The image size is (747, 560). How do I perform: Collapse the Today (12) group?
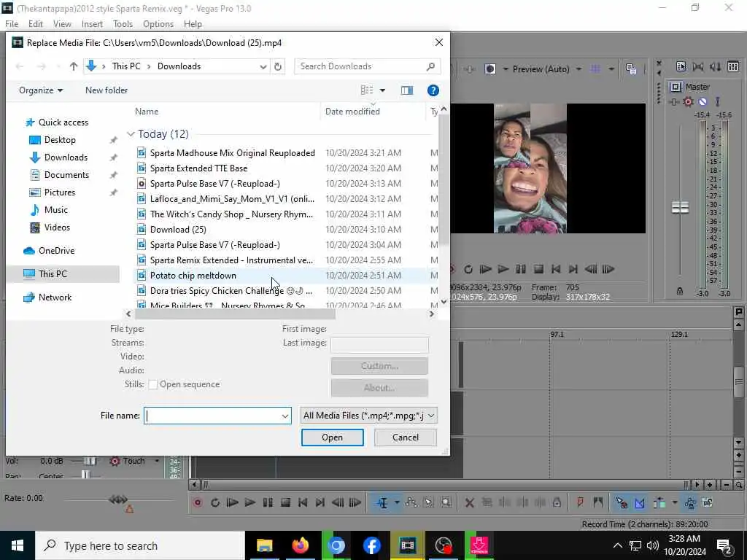131,134
